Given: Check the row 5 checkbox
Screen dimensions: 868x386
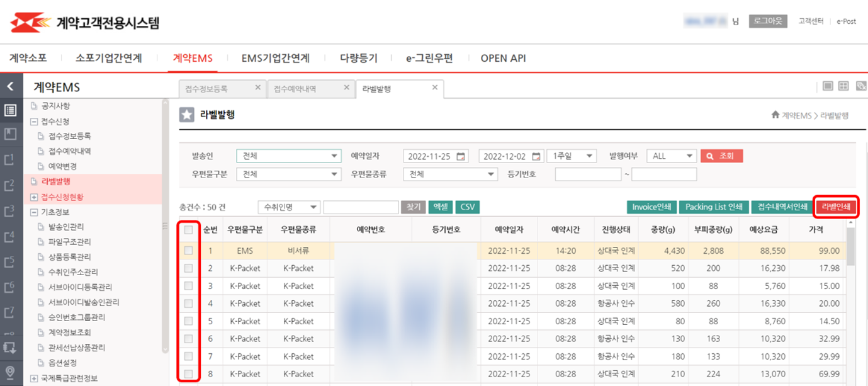Looking at the screenshot, I should (188, 321).
